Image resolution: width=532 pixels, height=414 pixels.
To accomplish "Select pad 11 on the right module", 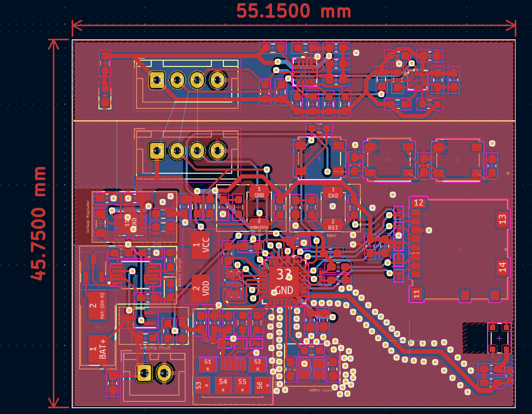I will [416, 294].
